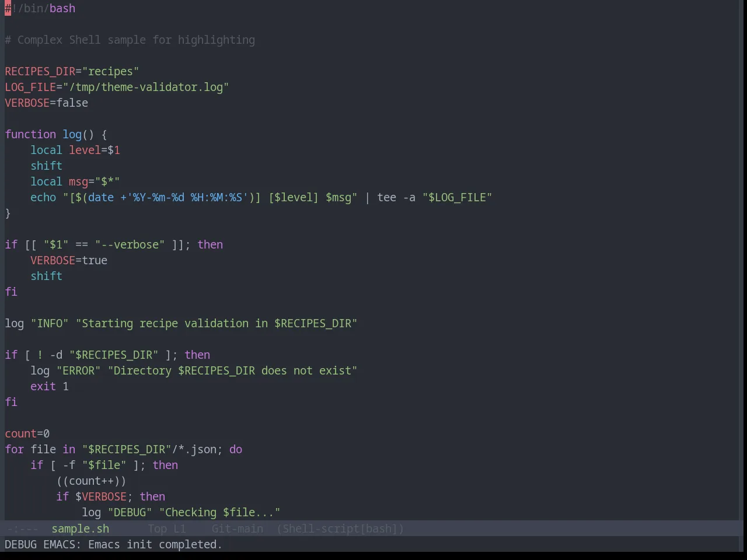Click 'fi' directly above the log "INFO" line

pos(11,292)
